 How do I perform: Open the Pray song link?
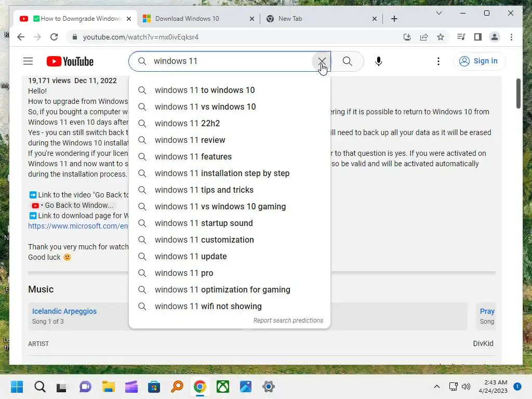click(487, 311)
